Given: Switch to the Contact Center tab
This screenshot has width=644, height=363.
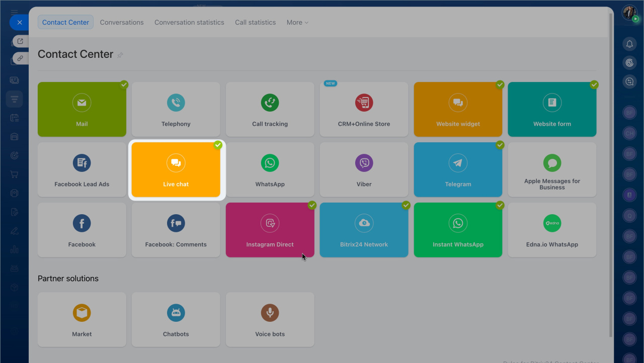Looking at the screenshot, I should pos(65,22).
